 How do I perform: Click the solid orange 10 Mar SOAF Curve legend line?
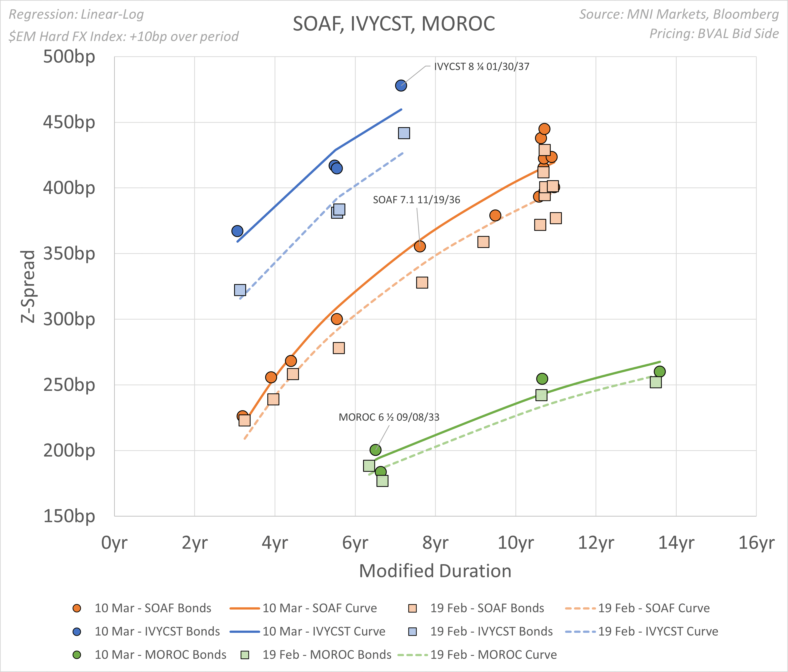(245, 608)
